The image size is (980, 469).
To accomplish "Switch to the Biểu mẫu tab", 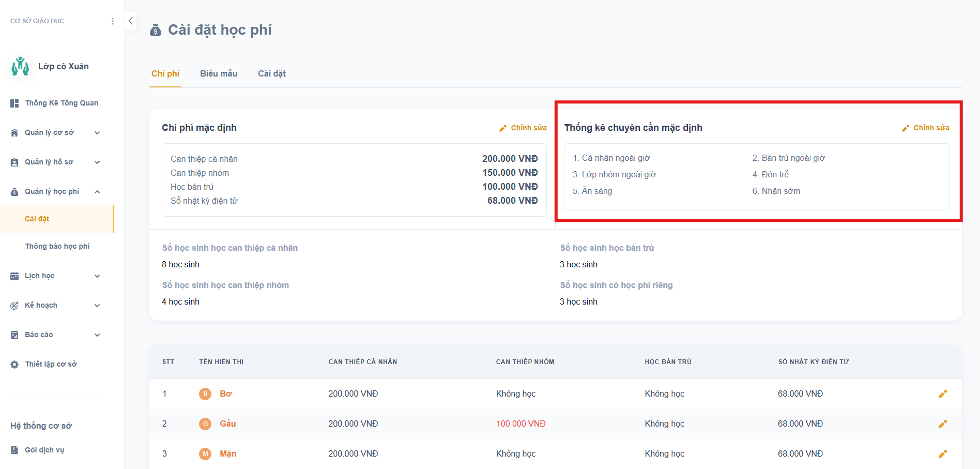I will pyautogui.click(x=219, y=74).
